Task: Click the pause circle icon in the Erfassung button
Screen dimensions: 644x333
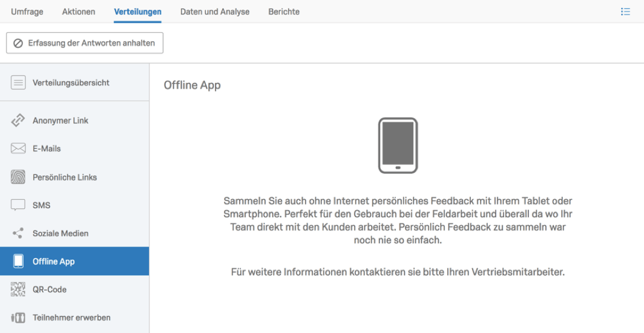Action: click(18, 43)
